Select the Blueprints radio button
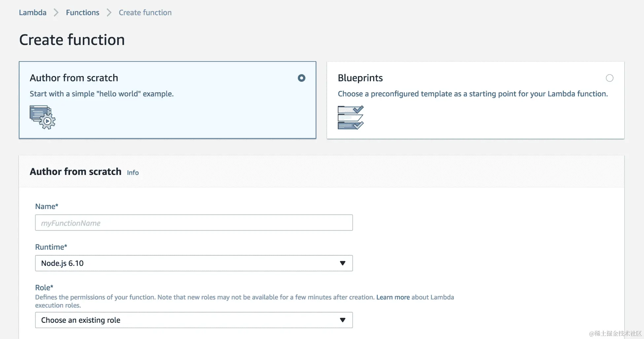 609,78
